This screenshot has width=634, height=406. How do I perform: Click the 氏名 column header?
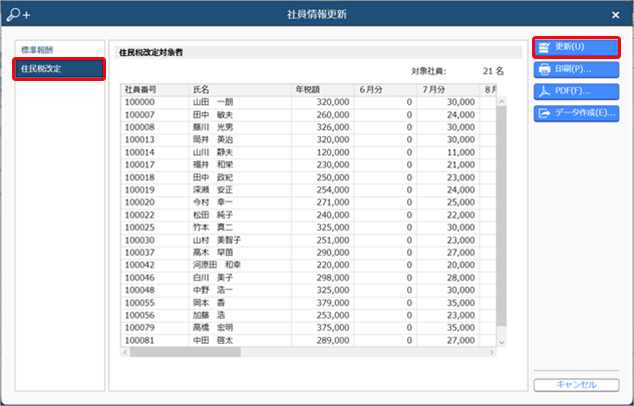click(x=240, y=89)
